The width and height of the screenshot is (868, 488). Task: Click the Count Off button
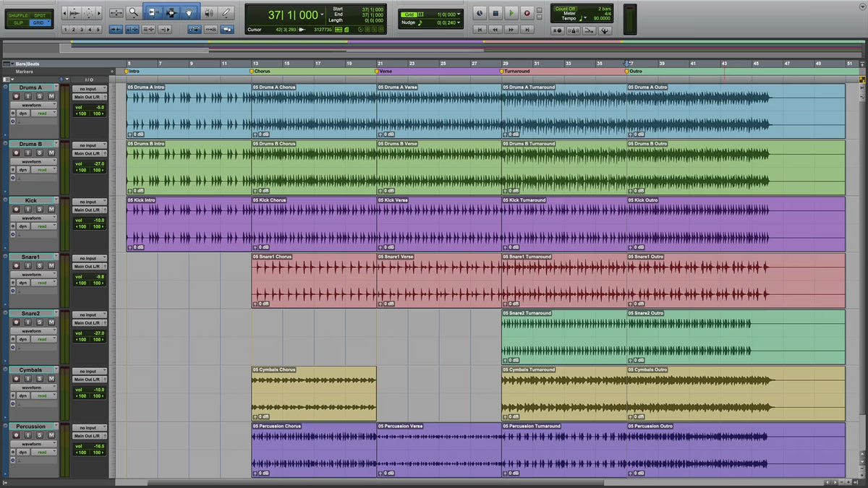[564, 9]
